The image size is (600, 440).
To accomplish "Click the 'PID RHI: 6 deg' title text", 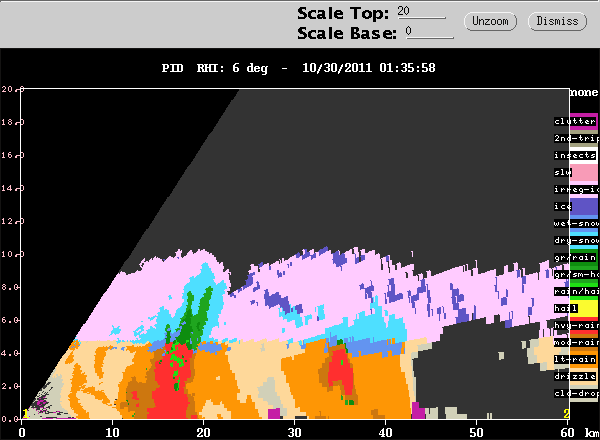I will 215,68.
